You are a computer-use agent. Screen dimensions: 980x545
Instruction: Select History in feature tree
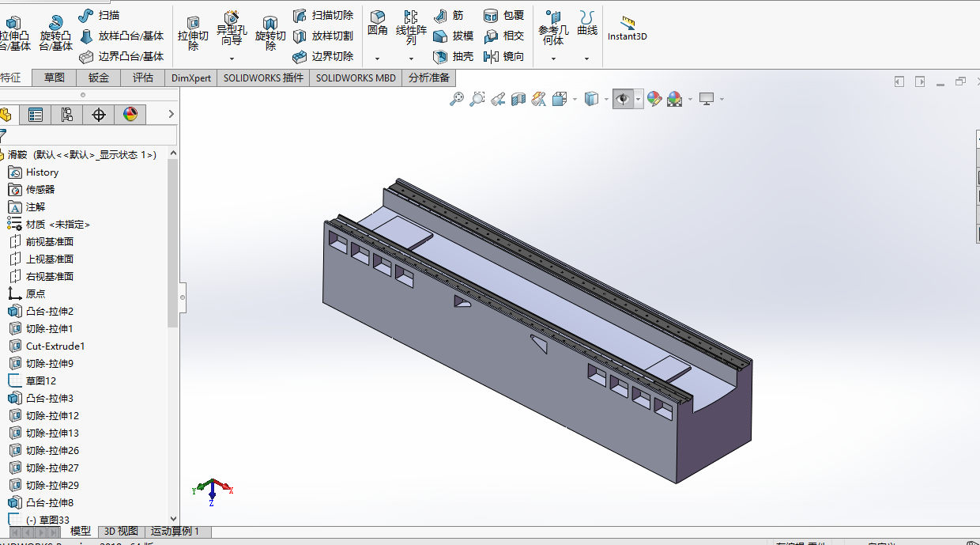pos(33,172)
